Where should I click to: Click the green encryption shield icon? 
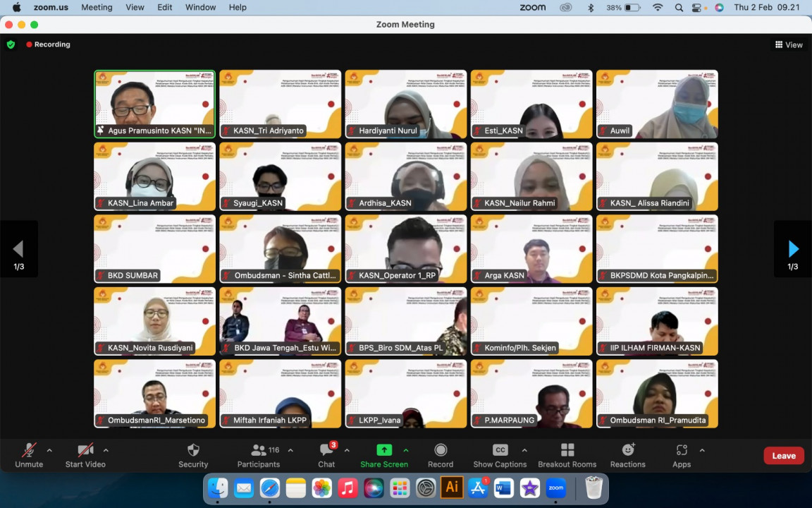(x=11, y=44)
